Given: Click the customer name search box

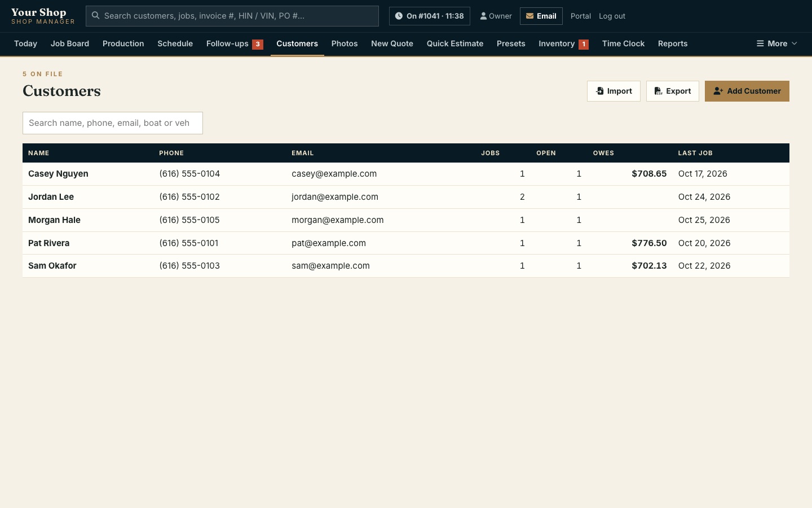Looking at the screenshot, I should (x=113, y=123).
